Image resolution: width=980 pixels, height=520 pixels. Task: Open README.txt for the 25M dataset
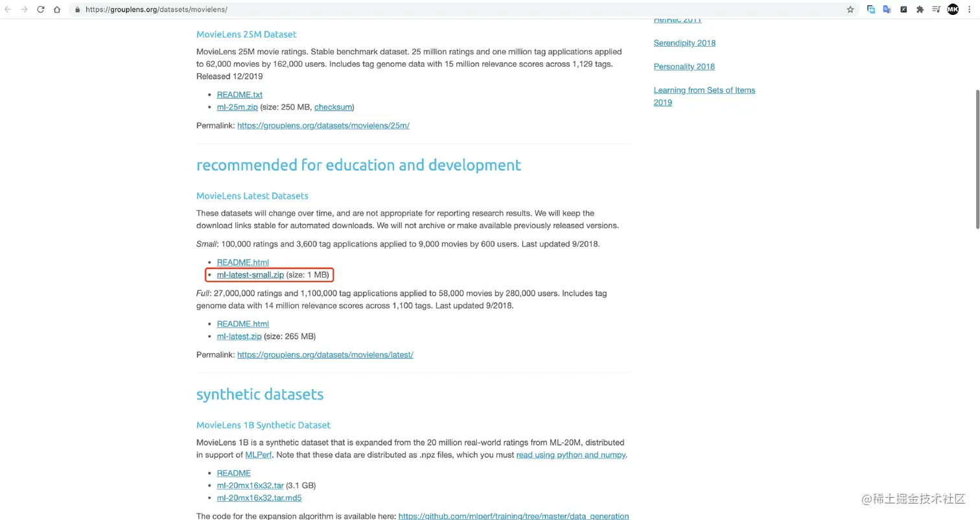[240, 95]
